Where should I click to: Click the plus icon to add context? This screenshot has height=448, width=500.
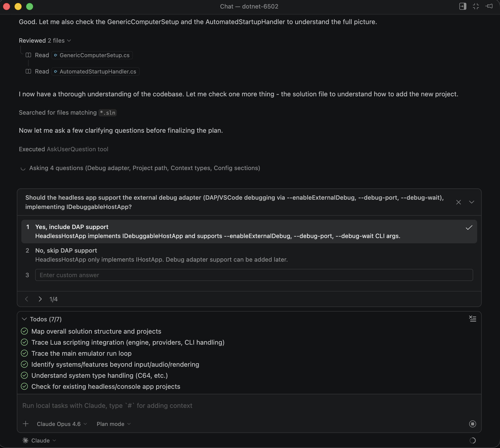tap(26, 424)
